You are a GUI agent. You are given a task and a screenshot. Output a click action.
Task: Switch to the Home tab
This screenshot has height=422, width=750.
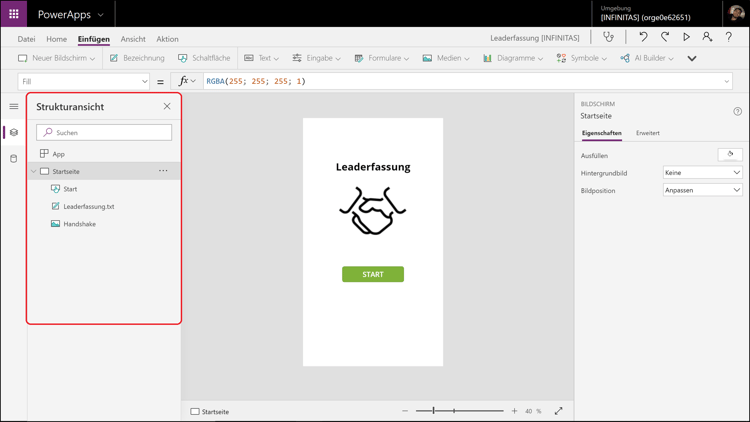pos(56,39)
